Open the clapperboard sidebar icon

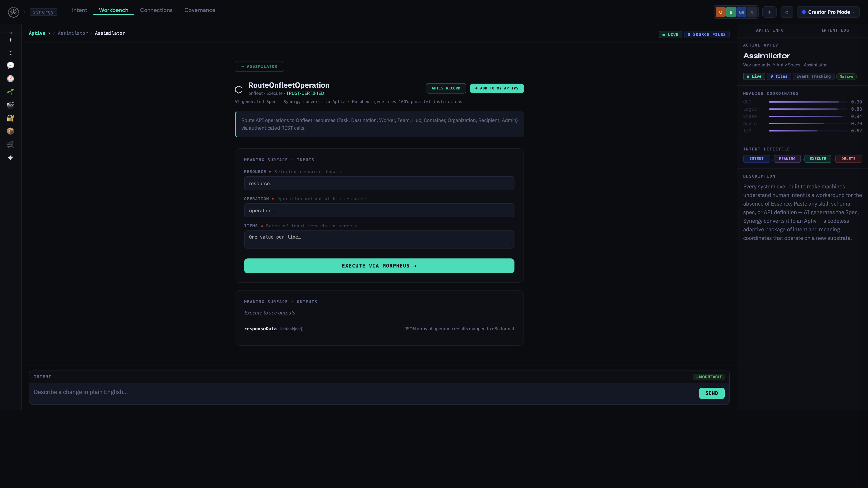coord(10,105)
